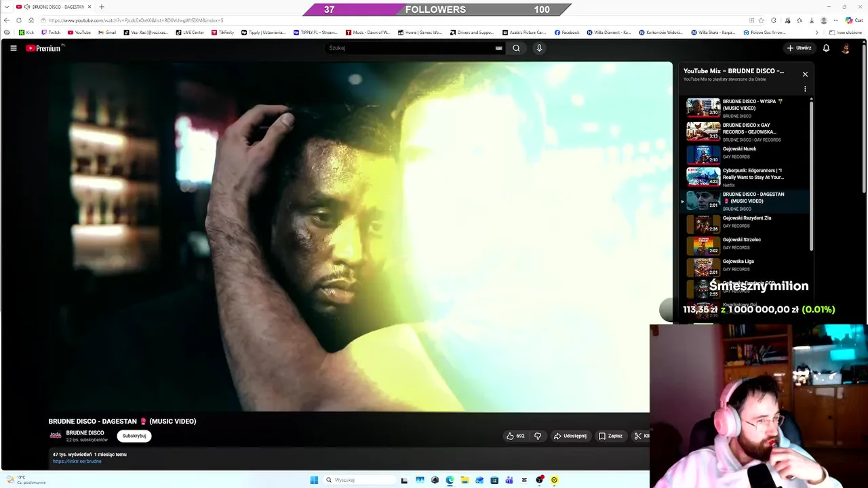
Task: Open a new browser tab
Action: pyautogui.click(x=102, y=7)
